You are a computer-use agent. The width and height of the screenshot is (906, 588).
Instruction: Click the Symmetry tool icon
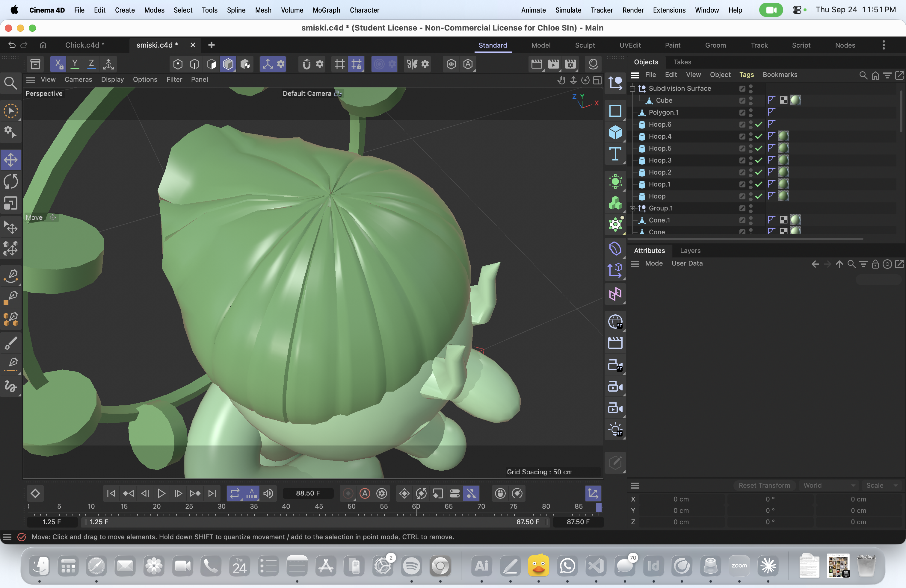click(412, 64)
